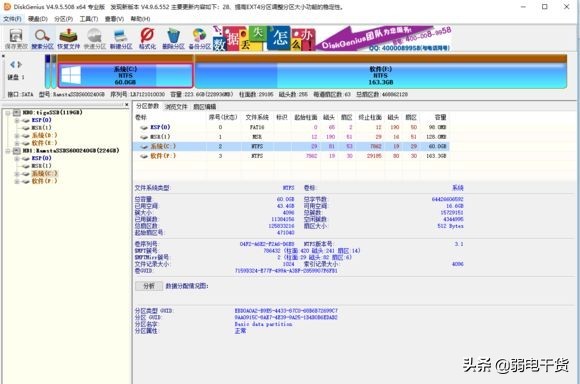Select HD1:RamstaSSDS600240GB(224GB) in the disk tree
Screen dimensions: 580x384
click(x=71, y=151)
